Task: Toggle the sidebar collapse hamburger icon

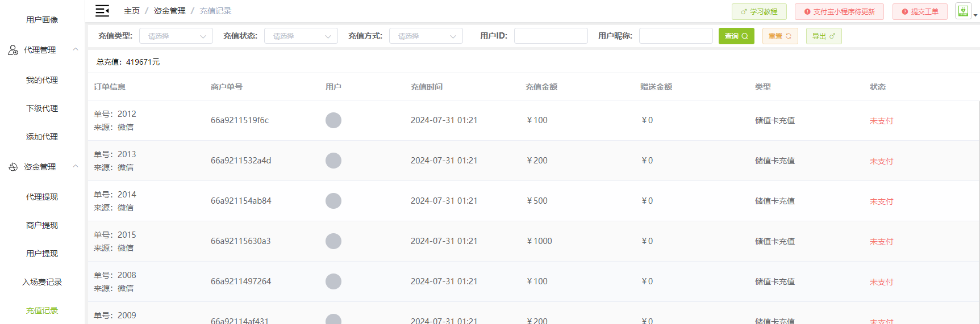Action: (x=102, y=11)
